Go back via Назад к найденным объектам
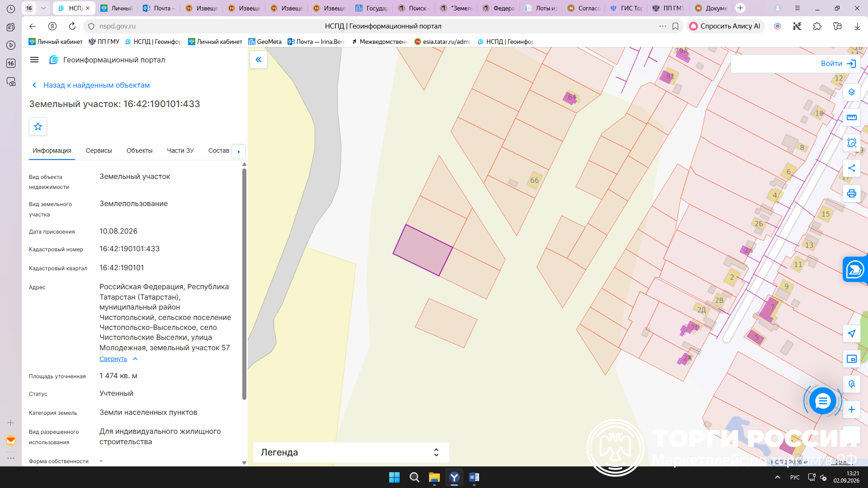 [x=91, y=85]
